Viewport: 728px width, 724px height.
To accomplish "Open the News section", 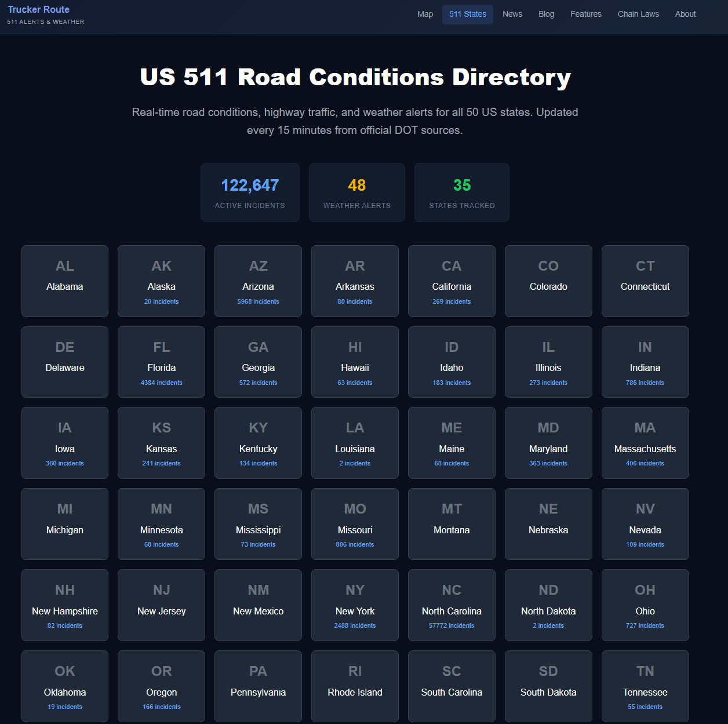I will (512, 14).
